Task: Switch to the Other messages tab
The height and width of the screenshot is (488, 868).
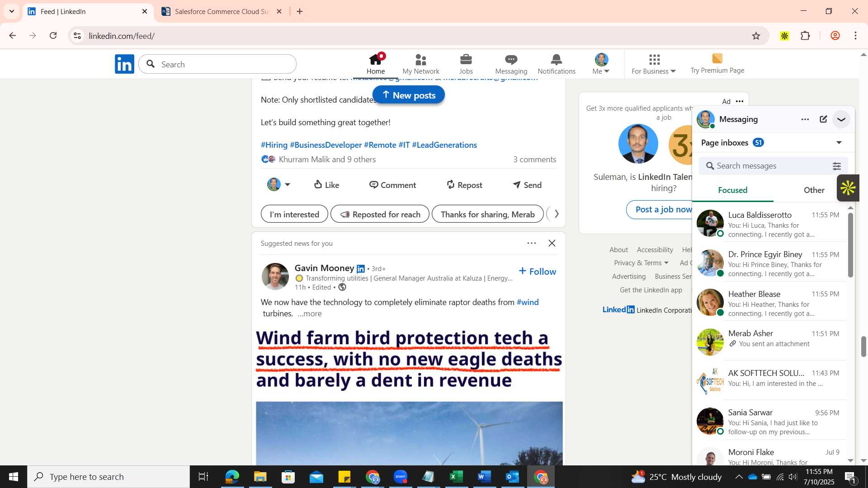Action: (x=814, y=190)
